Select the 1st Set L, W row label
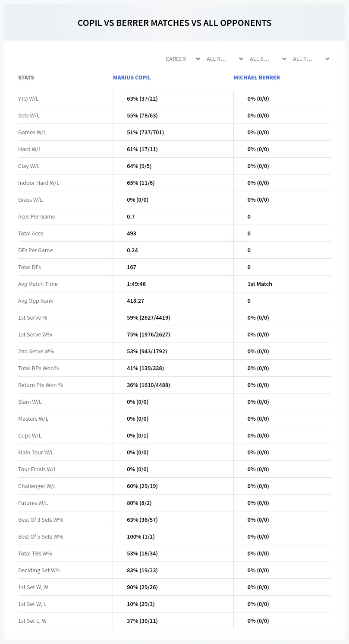The image size is (349, 644). 32,621
